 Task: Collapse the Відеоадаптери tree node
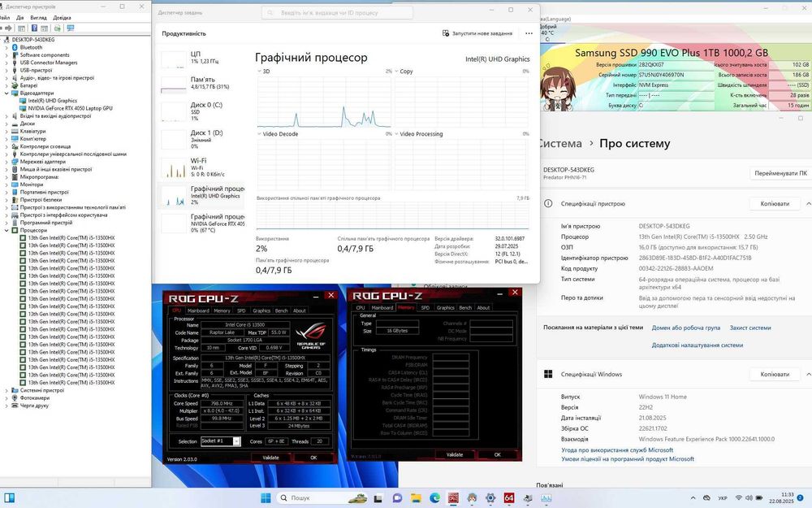tap(6, 93)
